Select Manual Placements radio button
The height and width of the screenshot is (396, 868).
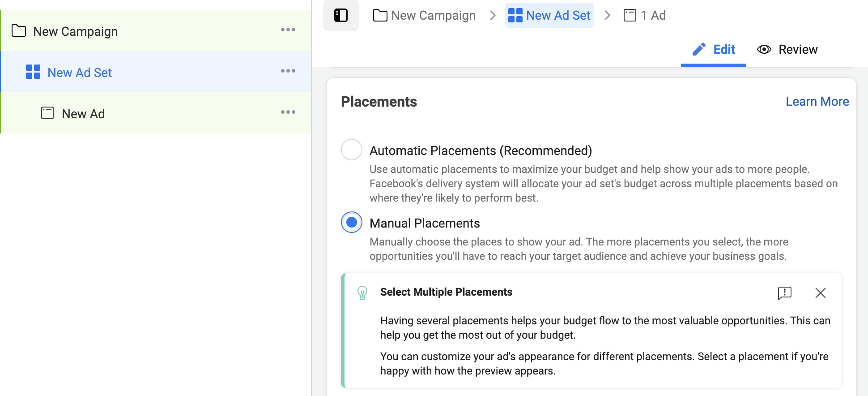[352, 222]
